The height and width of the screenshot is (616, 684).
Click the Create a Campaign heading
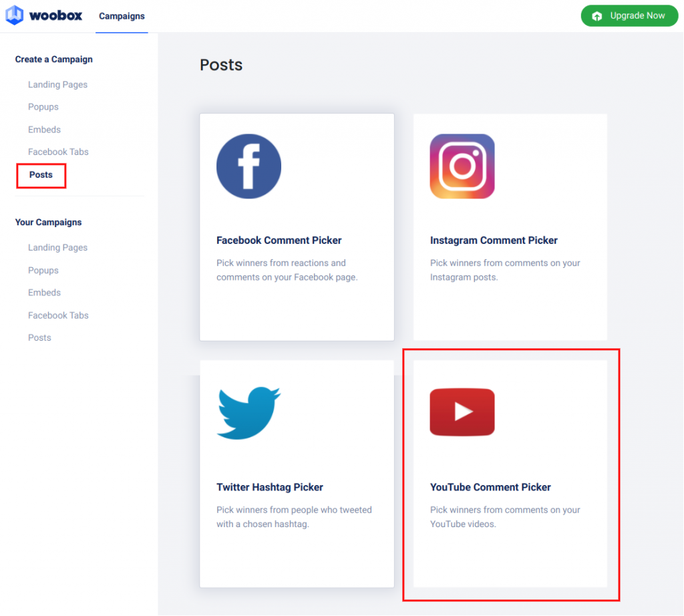point(53,59)
